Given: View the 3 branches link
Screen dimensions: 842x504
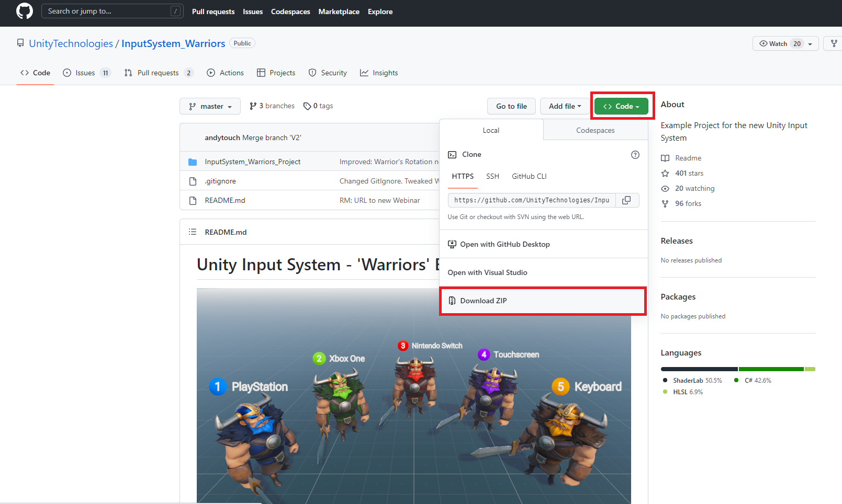Looking at the screenshot, I should 272,106.
